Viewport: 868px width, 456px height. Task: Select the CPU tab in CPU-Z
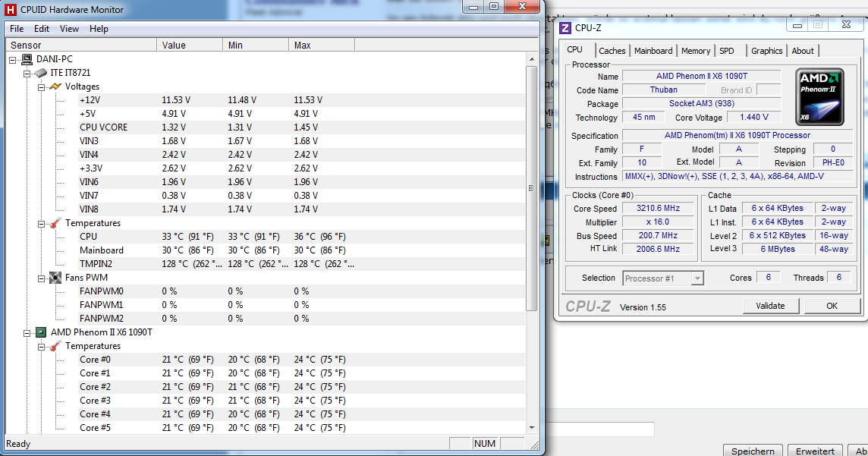pyautogui.click(x=574, y=49)
